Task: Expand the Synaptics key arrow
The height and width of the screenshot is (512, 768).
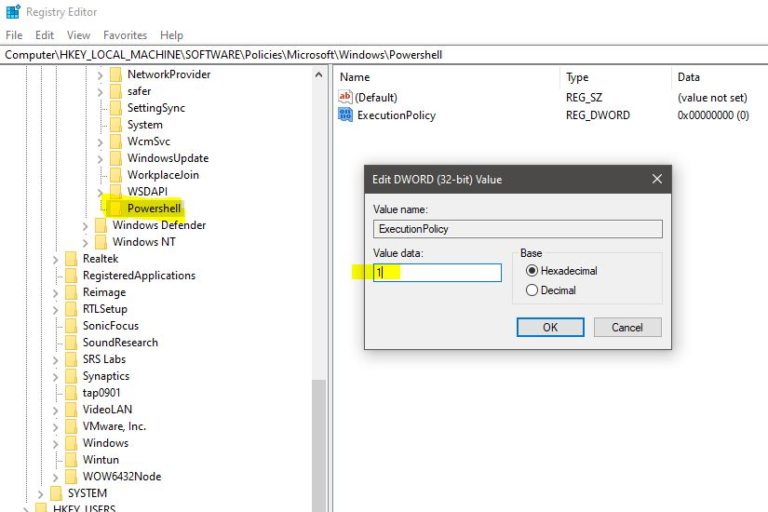Action: 55,377
